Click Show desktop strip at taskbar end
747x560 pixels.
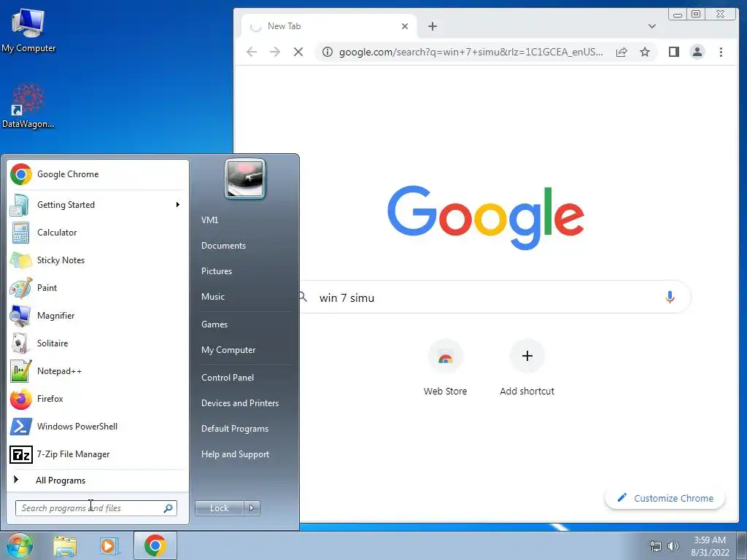coord(742,545)
